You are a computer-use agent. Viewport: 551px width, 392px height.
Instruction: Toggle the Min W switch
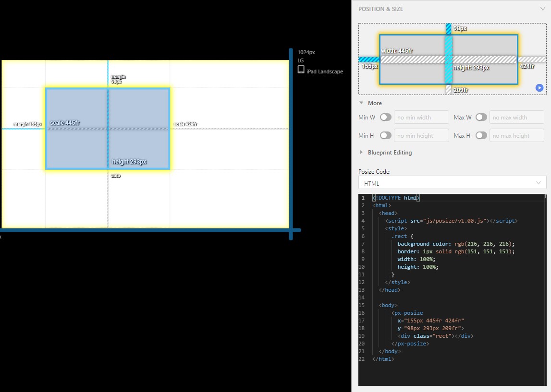pos(385,117)
